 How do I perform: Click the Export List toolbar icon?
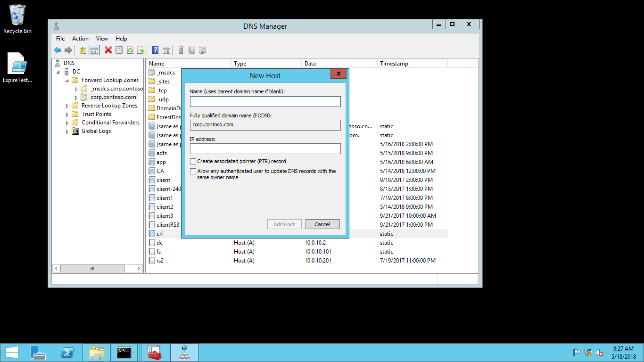pyautogui.click(x=141, y=50)
